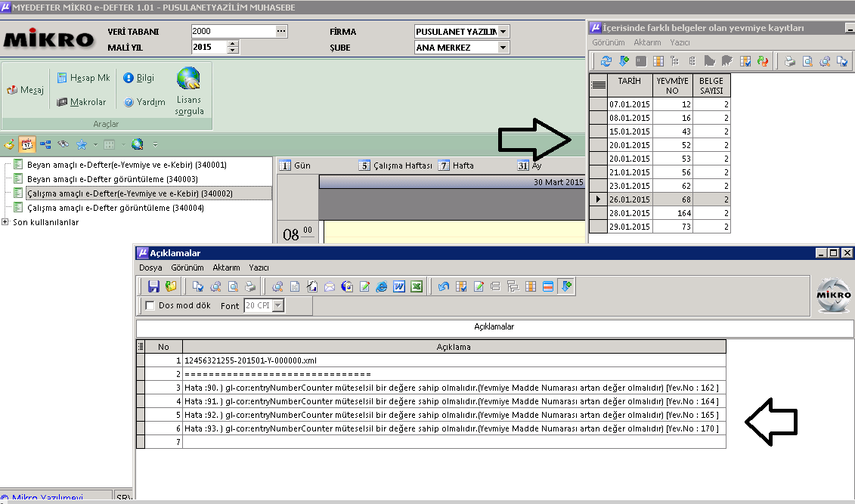This screenshot has width=855, height=504.
Task: Select the Hata :90. row in Açıklamalar
Action: click(432, 388)
